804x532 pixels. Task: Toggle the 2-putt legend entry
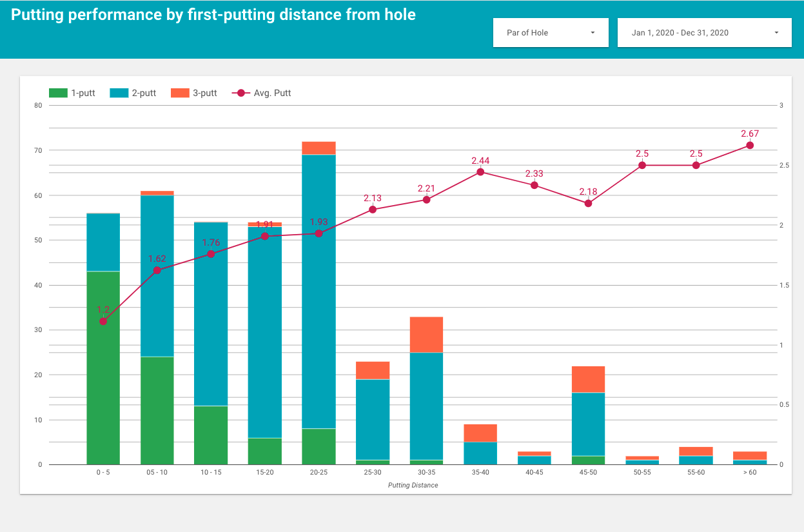[133, 93]
